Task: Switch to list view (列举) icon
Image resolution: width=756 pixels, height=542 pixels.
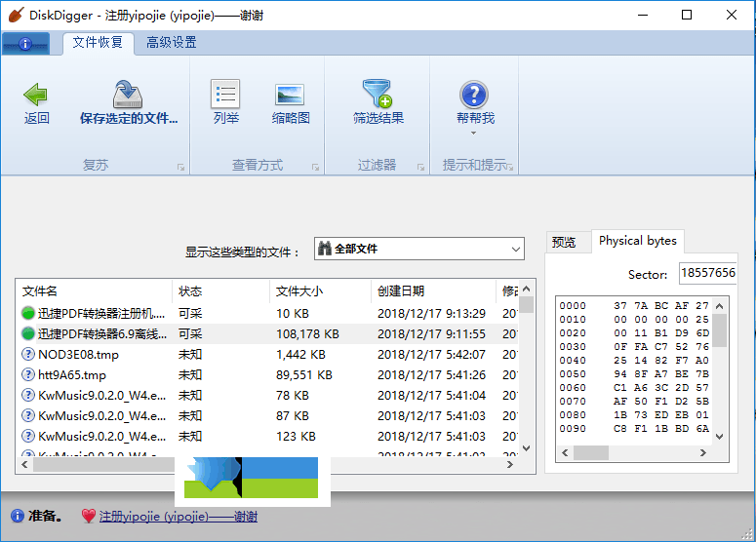Action: point(225,95)
